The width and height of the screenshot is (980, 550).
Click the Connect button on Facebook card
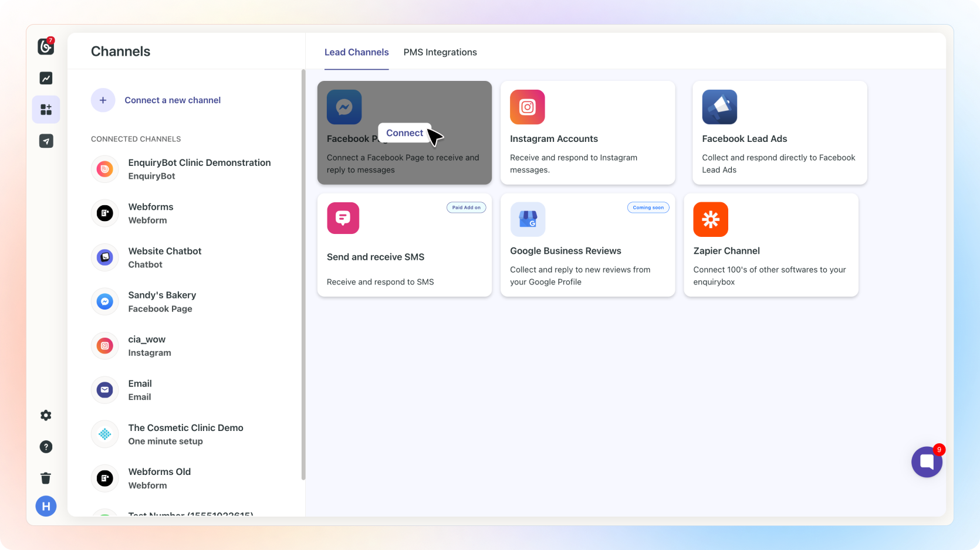click(404, 133)
